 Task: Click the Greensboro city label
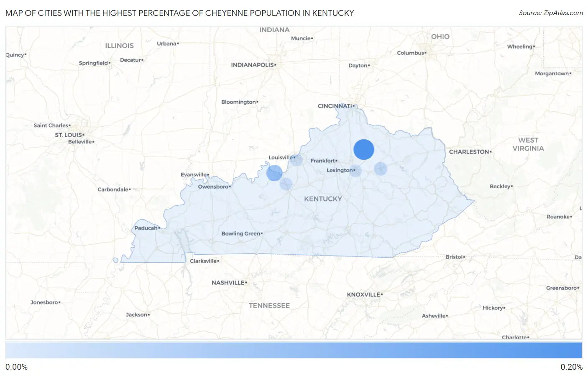click(x=562, y=288)
